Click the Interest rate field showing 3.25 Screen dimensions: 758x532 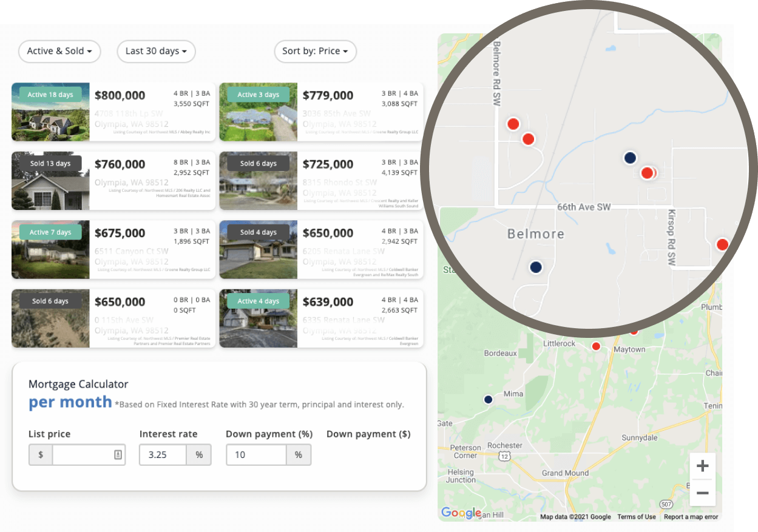163,454
